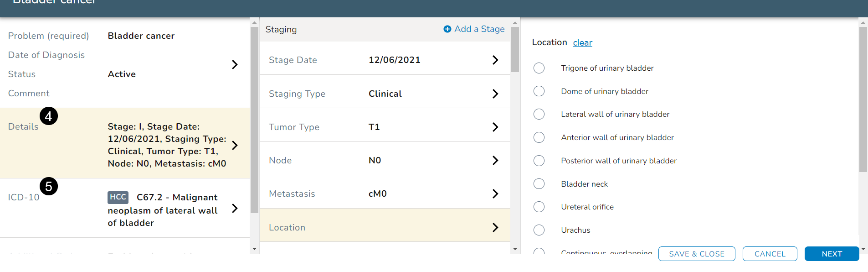Click the Location list scrollbar thumb
This screenshot has height=272, width=868.
863,99
